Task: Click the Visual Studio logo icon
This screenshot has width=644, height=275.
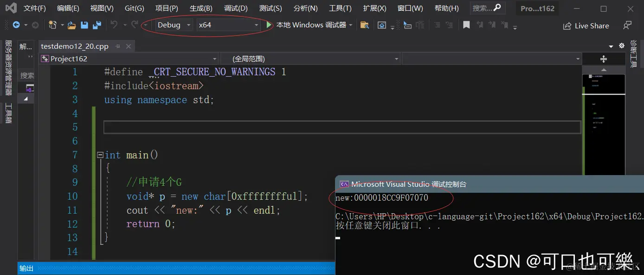Action: (11, 8)
